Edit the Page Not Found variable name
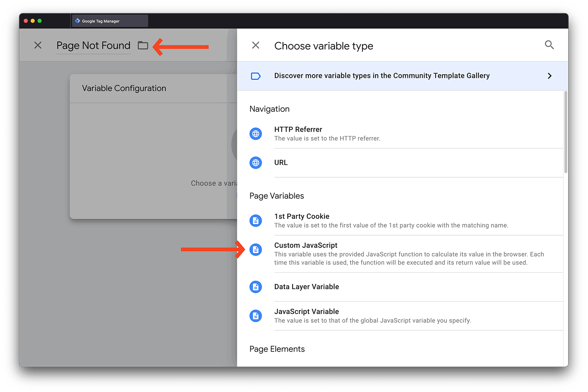 click(x=93, y=46)
